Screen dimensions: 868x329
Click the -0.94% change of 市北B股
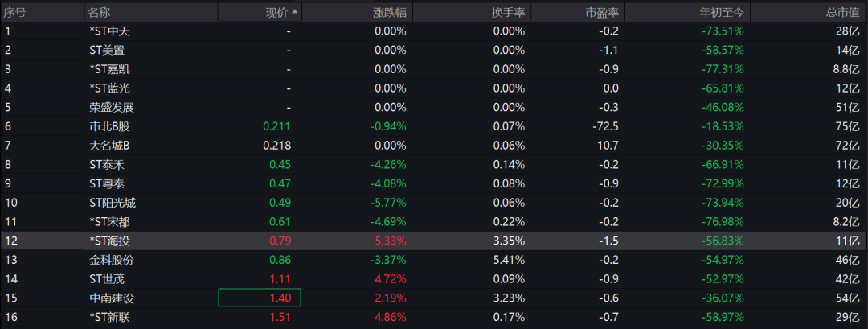(x=388, y=126)
